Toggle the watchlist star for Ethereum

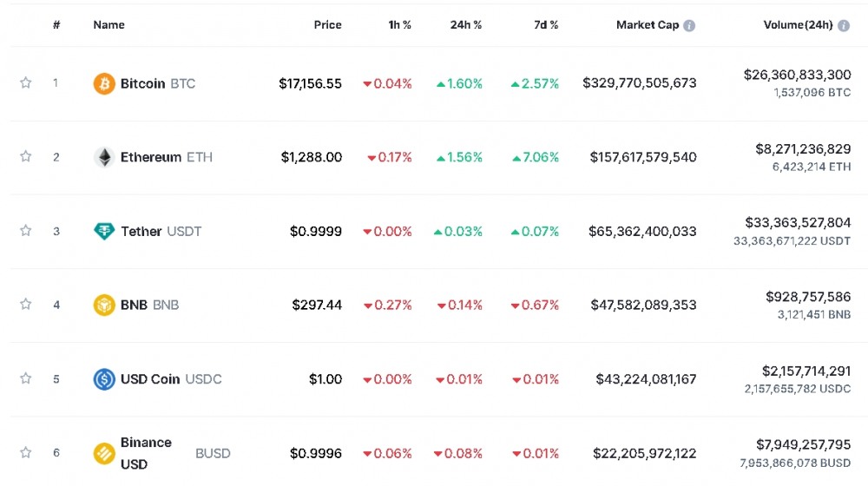click(26, 157)
